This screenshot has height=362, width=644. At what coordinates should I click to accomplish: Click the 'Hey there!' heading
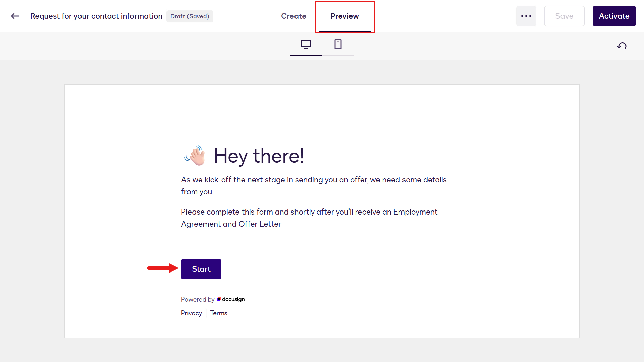pyautogui.click(x=259, y=156)
